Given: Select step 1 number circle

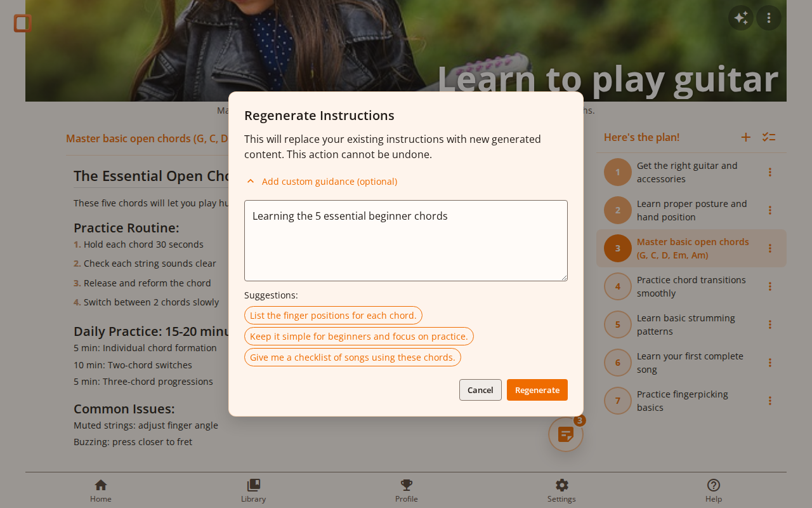Looking at the screenshot, I should [x=618, y=172].
